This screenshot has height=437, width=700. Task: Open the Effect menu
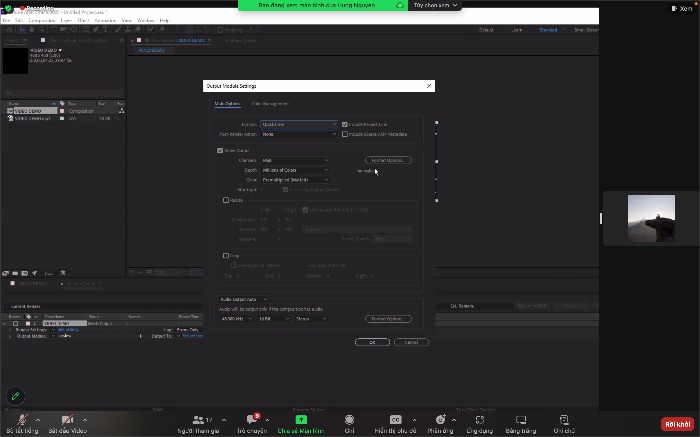point(83,21)
